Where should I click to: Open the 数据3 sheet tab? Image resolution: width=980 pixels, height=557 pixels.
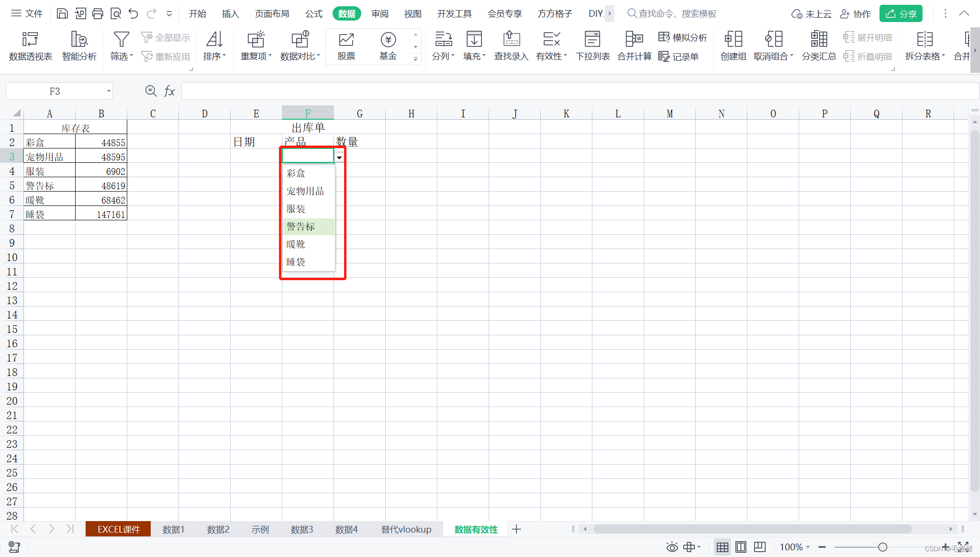pyautogui.click(x=301, y=529)
